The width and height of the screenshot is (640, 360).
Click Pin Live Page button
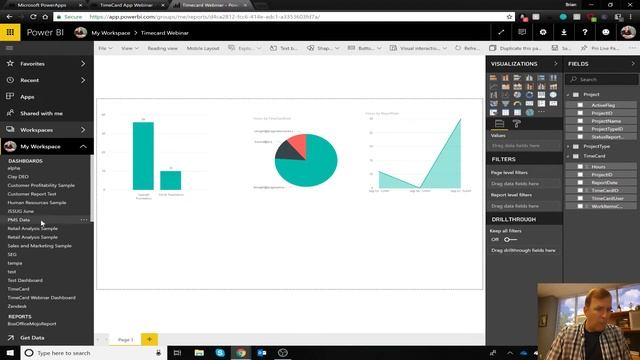pos(600,48)
